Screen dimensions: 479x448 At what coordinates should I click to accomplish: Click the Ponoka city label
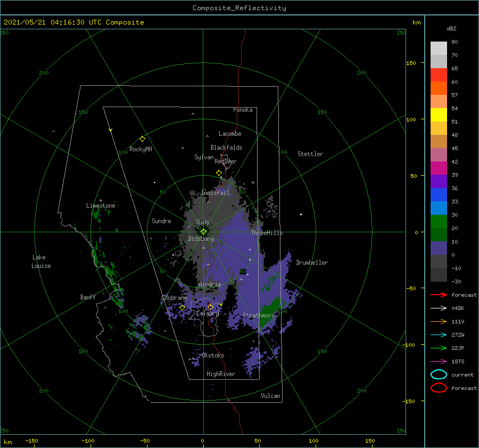coord(243,110)
